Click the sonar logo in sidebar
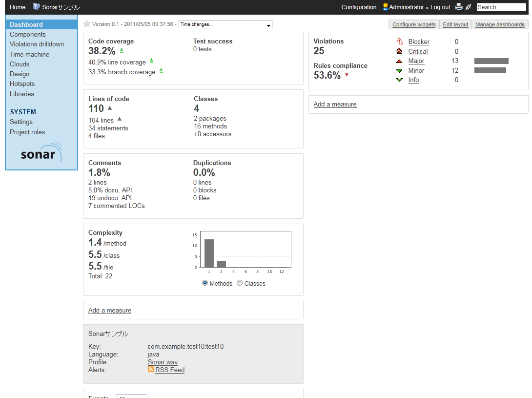Screen dimensions: 532x398 point(41,153)
